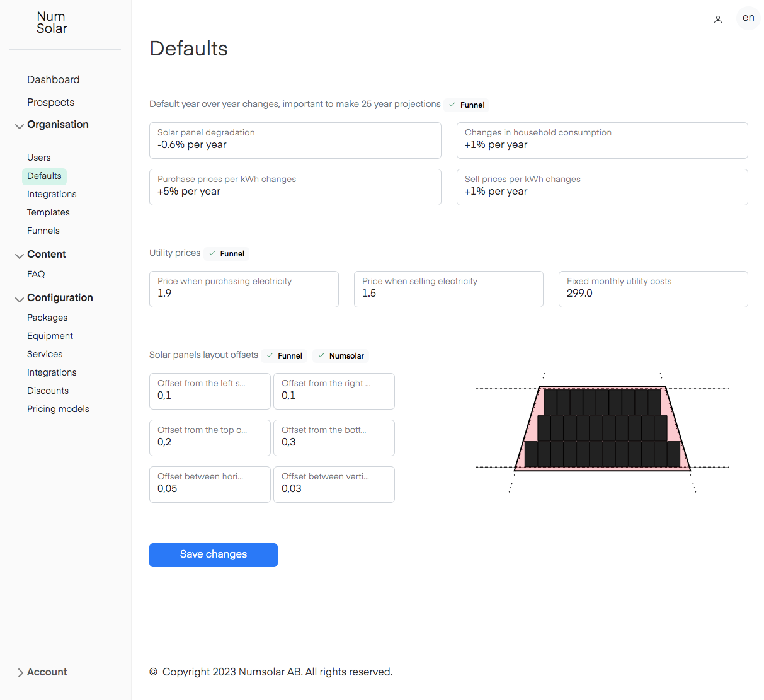
Task: Edit Offset from the bottom field
Action: point(334,438)
